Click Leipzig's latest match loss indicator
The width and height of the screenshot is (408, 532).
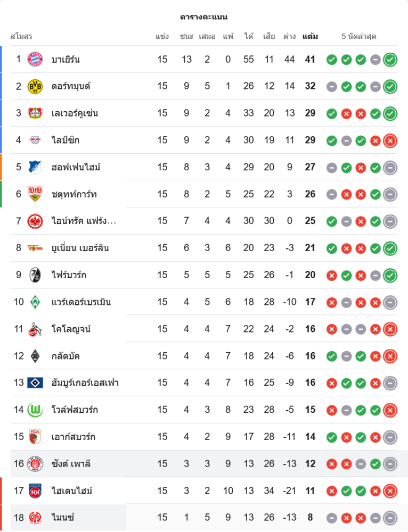(390, 140)
